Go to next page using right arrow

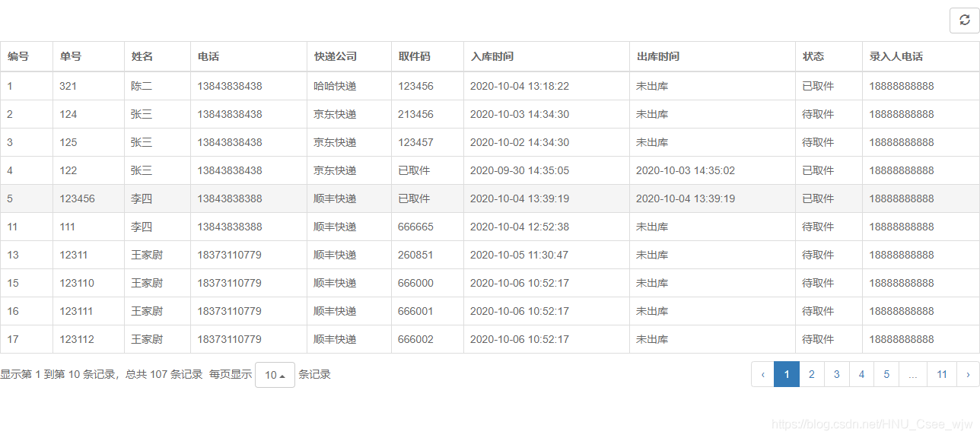(x=968, y=374)
